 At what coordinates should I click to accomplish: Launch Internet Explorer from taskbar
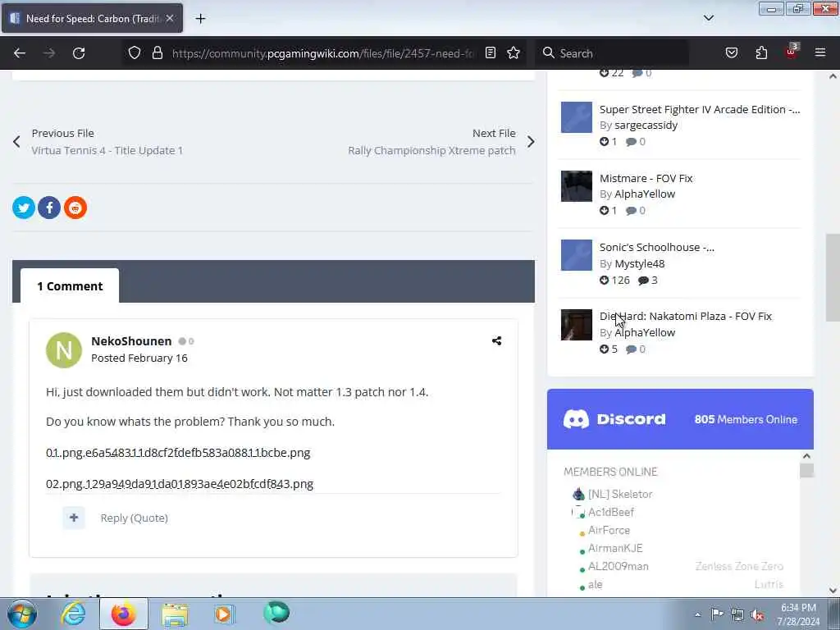pyautogui.click(x=73, y=614)
